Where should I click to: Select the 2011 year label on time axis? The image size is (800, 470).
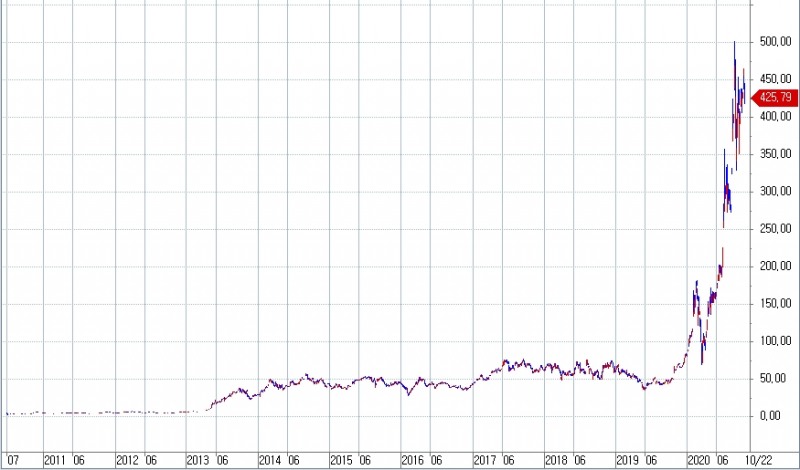pyautogui.click(x=56, y=461)
